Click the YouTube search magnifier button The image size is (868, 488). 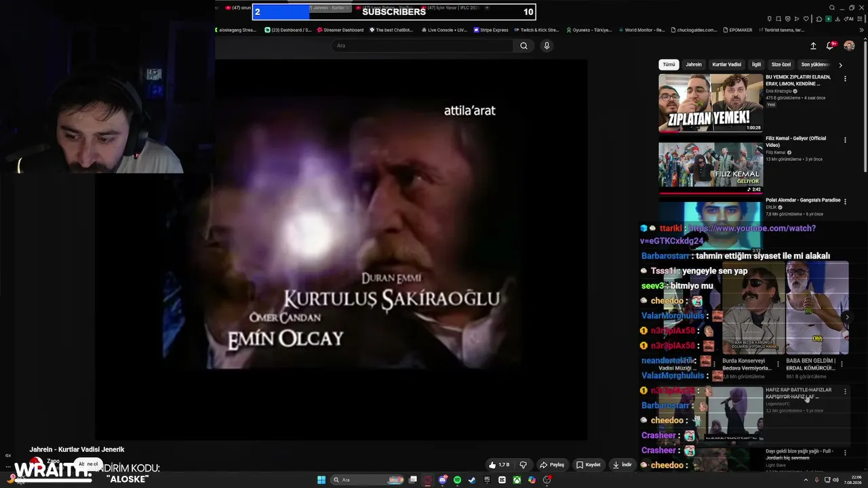click(x=524, y=45)
